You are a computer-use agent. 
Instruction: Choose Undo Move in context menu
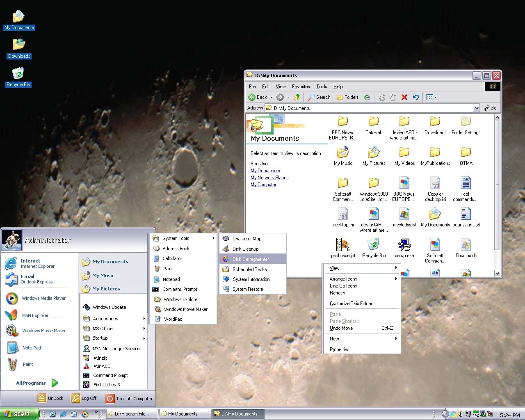tap(361, 328)
